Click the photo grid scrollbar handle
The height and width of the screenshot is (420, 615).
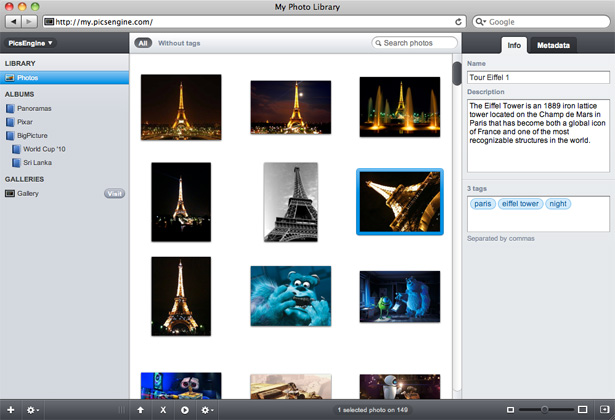(457, 73)
